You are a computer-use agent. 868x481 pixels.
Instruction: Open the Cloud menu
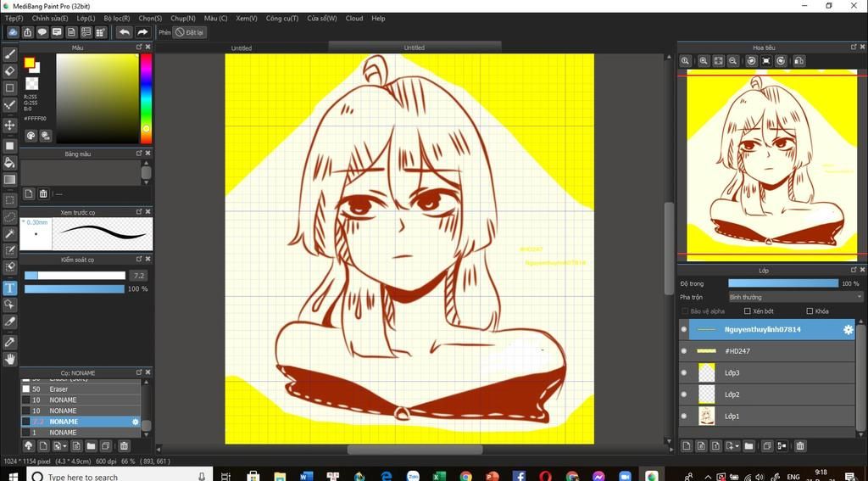(354, 19)
